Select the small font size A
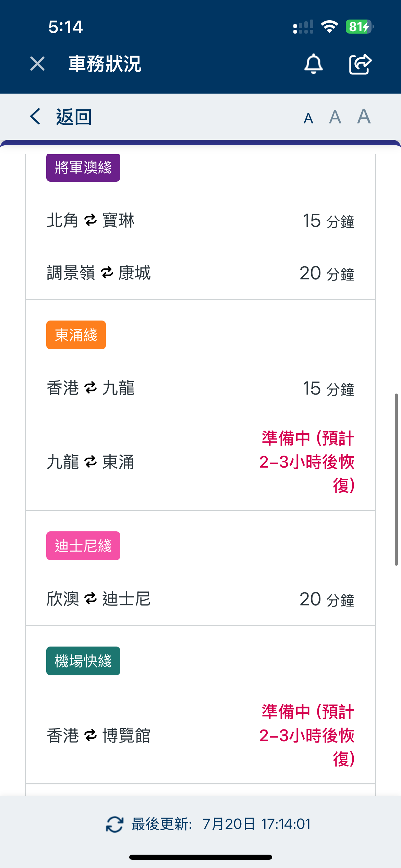Viewport: 401px width, 868px height. pyautogui.click(x=308, y=118)
